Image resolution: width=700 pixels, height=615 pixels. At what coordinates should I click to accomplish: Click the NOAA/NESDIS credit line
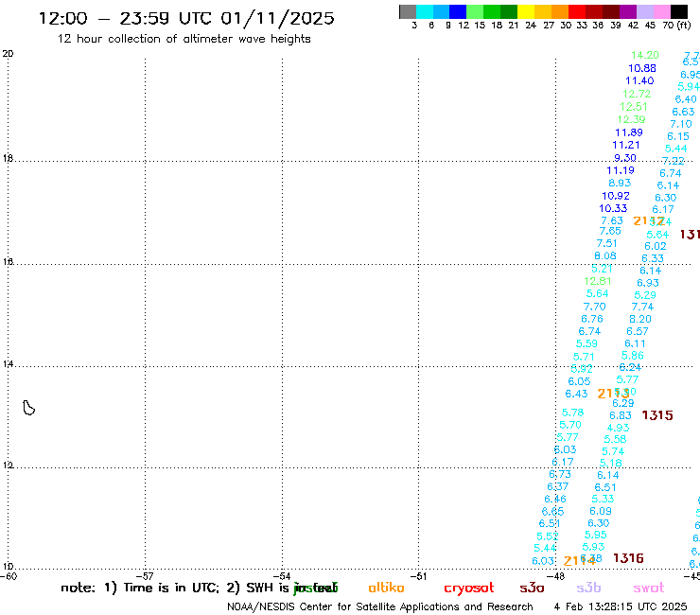click(380, 606)
